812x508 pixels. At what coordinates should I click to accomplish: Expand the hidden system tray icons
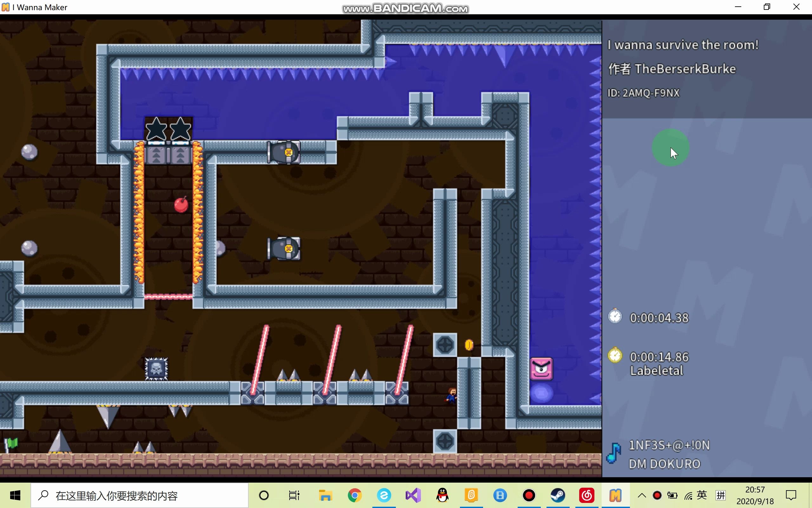pyautogui.click(x=642, y=495)
